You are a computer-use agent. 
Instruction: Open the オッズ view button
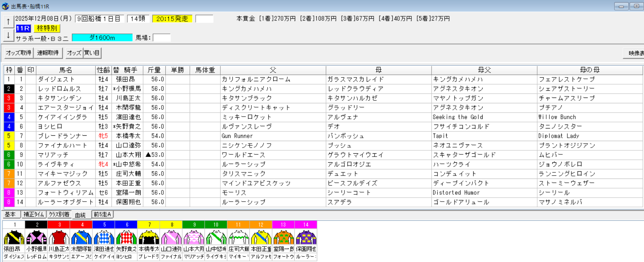74,53
